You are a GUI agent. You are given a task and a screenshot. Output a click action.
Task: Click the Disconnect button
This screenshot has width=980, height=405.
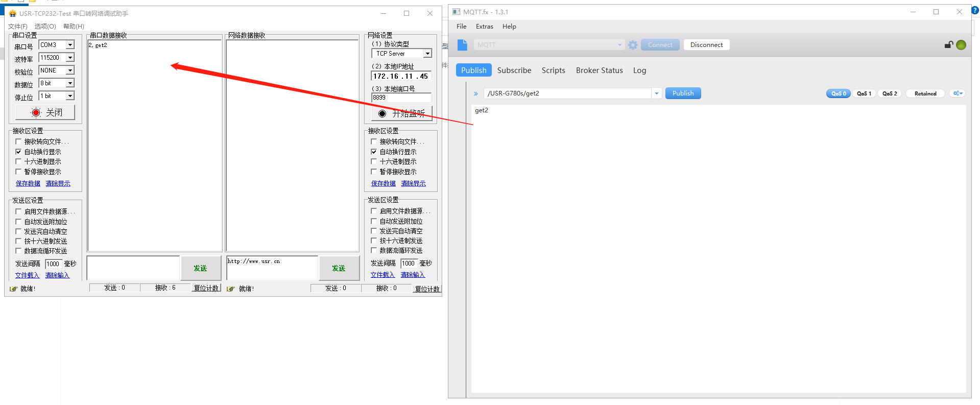[x=706, y=45]
